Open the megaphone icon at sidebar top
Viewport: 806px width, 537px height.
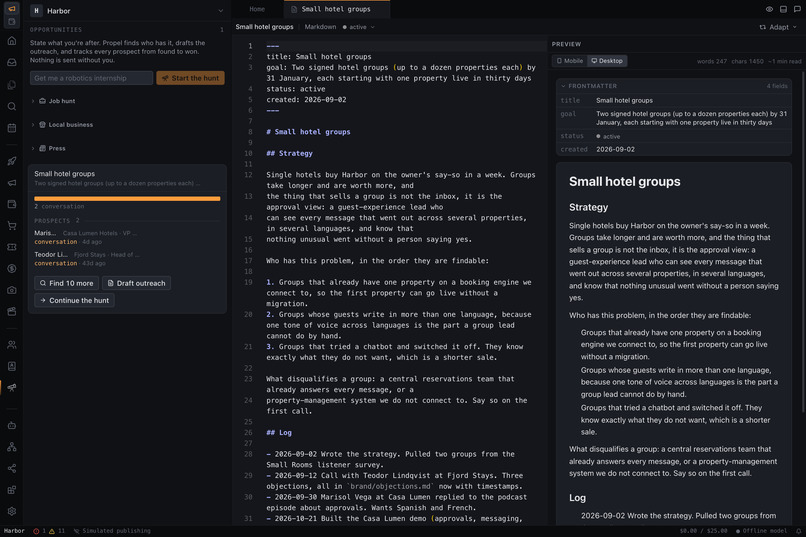point(11,8)
